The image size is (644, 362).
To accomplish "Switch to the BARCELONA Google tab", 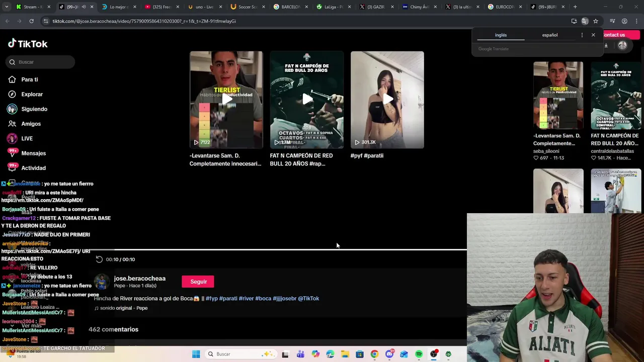I will tap(290, 7).
